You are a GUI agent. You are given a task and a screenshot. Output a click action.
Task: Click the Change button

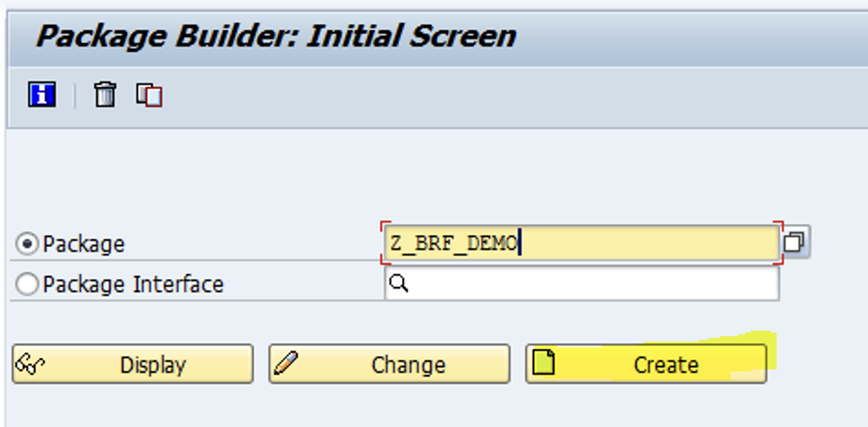click(x=389, y=364)
